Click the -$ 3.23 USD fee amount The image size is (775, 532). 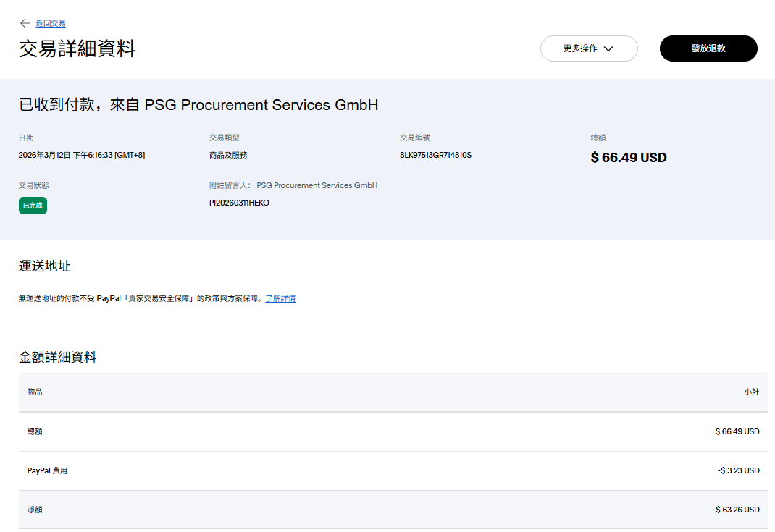(x=738, y=470)
